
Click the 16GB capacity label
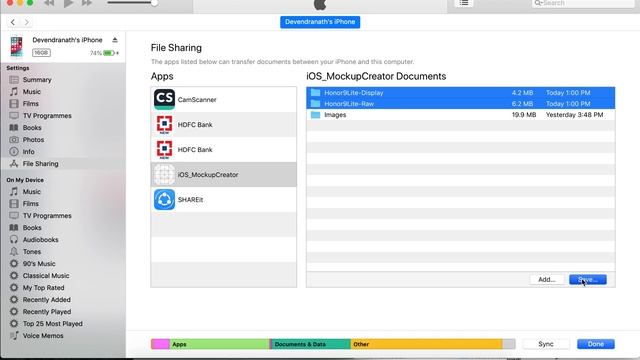(x=41, y=53)
